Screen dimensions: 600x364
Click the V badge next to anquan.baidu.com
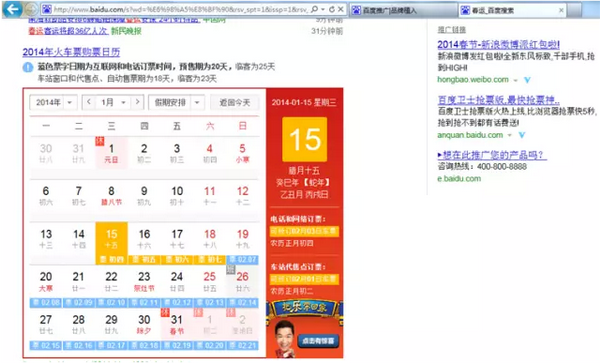coord(522,135)
